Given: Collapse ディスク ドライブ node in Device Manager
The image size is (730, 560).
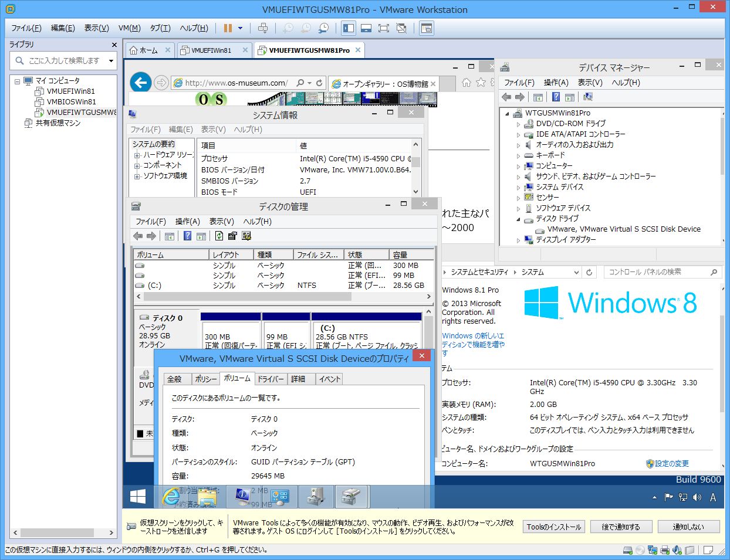Looking at the screenshot, I should pos(518,219).
